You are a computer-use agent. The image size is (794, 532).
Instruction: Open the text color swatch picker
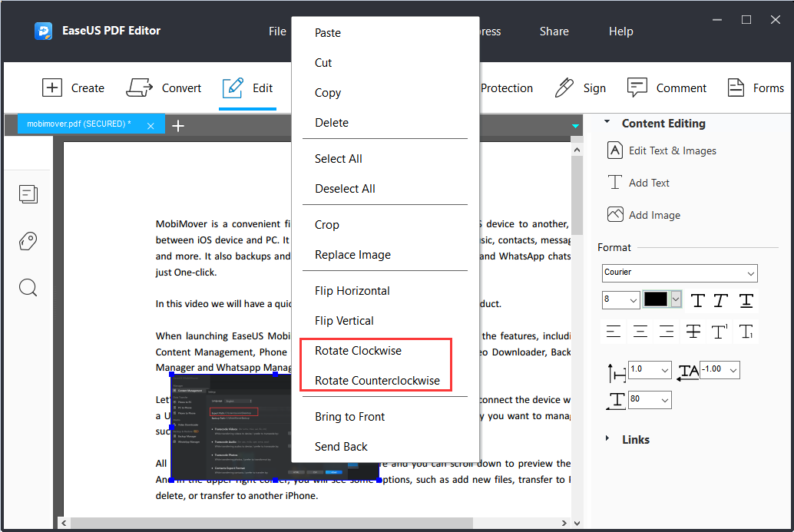click(676, 300)
